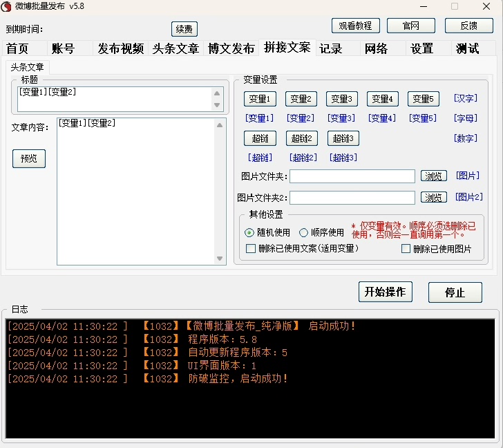The image size is (503, 448).
Task: Click the title box scroll down arrow
Action: coord(217,105)
